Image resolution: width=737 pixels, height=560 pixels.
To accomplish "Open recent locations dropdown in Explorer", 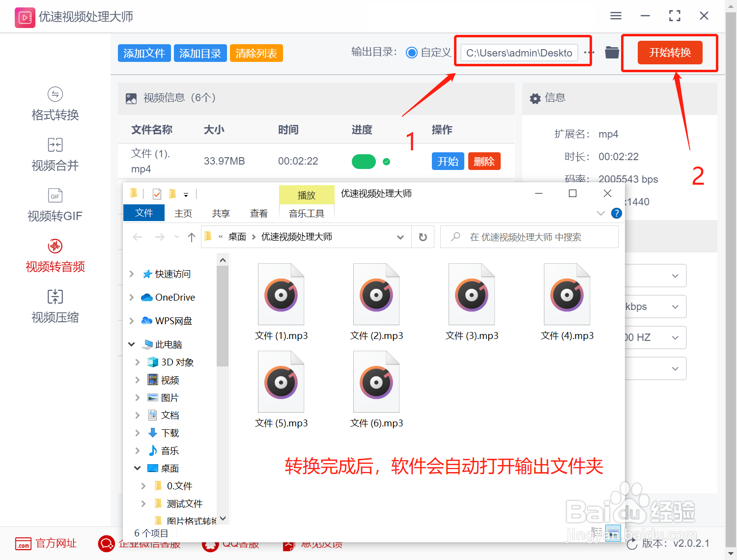I will tap(176, 237).
